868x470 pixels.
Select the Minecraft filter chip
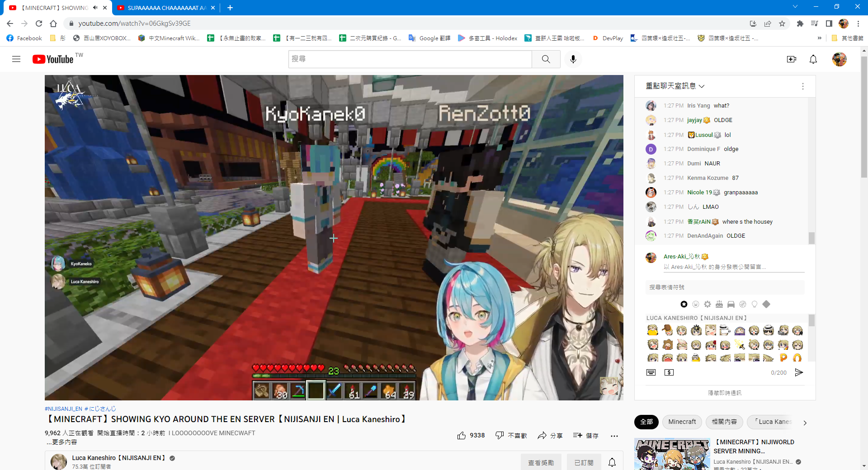coord(682,422)
